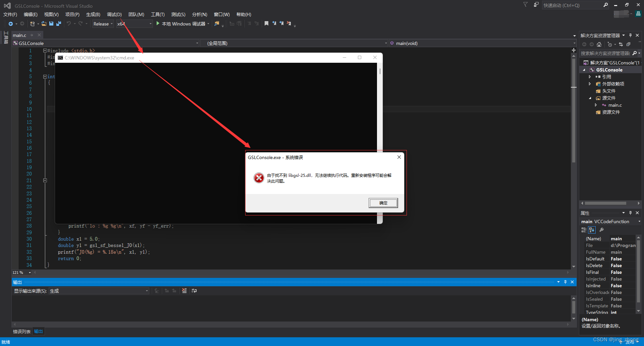Select the 资源文件 resource files folder
Viewport: 644px width, 346px height.
[x=611, y=112]
